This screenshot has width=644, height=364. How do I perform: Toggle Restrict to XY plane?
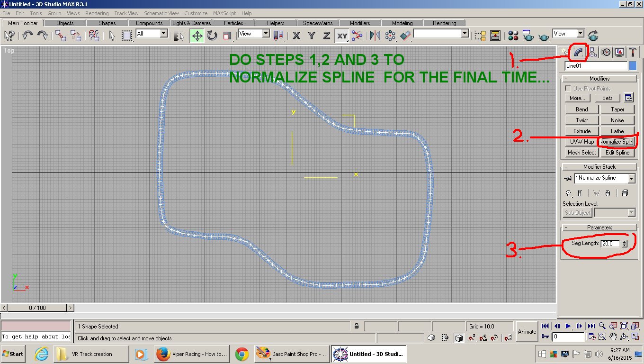tap(342, 36)
